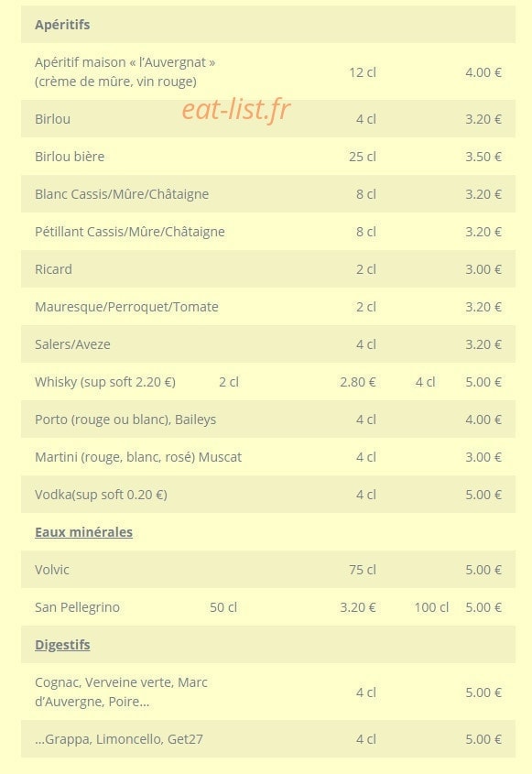Screen dimensions: 532x774
Task: Open the Digestifs heading link
Action: tap(62, 645)
